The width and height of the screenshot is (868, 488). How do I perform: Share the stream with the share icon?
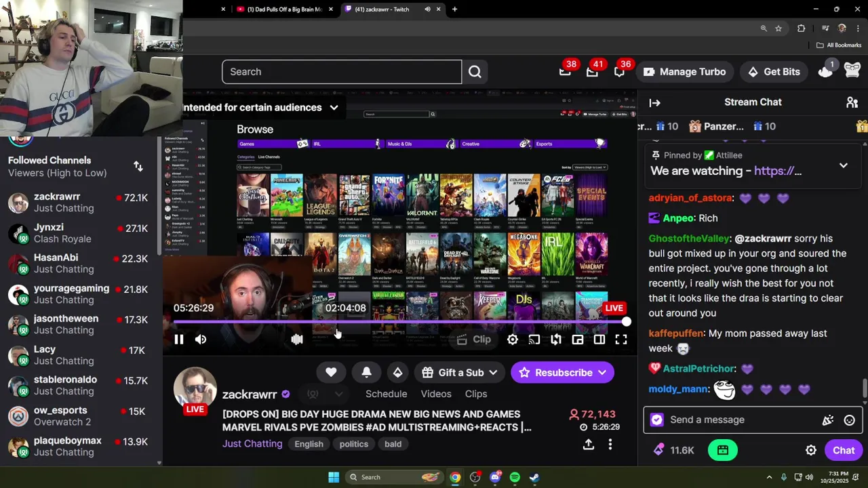tap(589, 444)
